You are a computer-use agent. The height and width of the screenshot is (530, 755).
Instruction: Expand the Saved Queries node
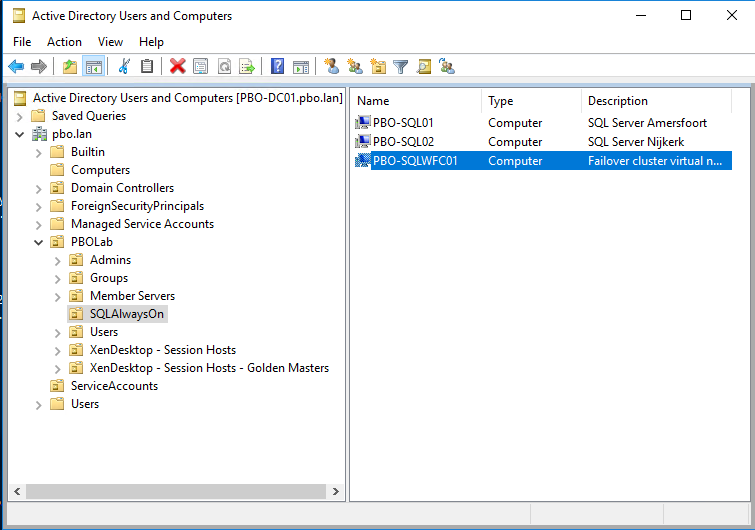click(x=19, y=116)
